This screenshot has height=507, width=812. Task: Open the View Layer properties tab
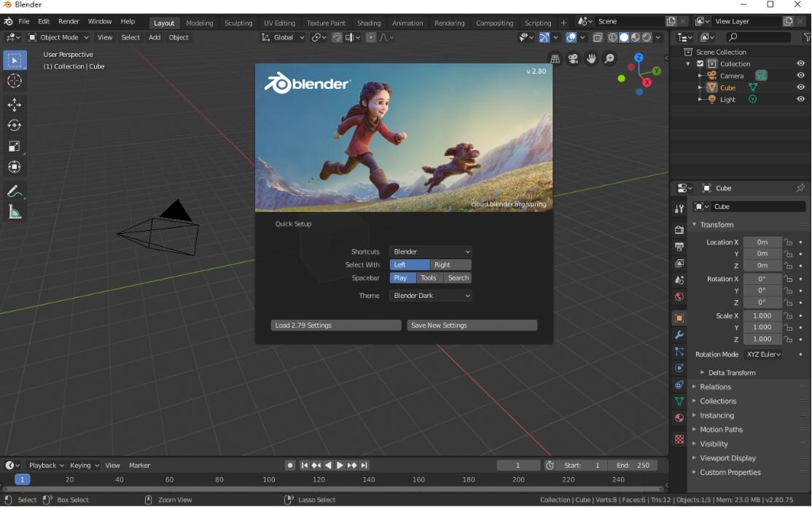click(x=679, y=263)
